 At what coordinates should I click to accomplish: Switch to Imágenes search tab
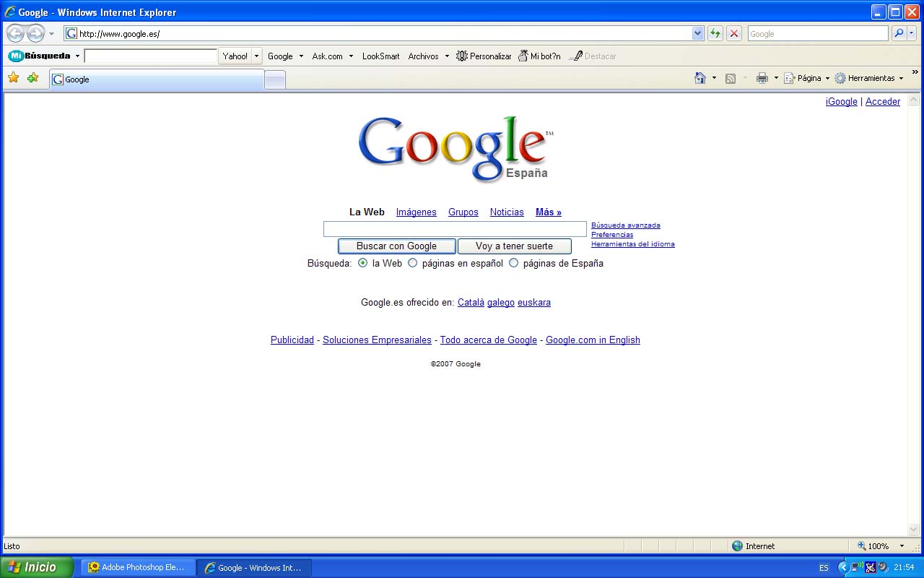point(416,212)
